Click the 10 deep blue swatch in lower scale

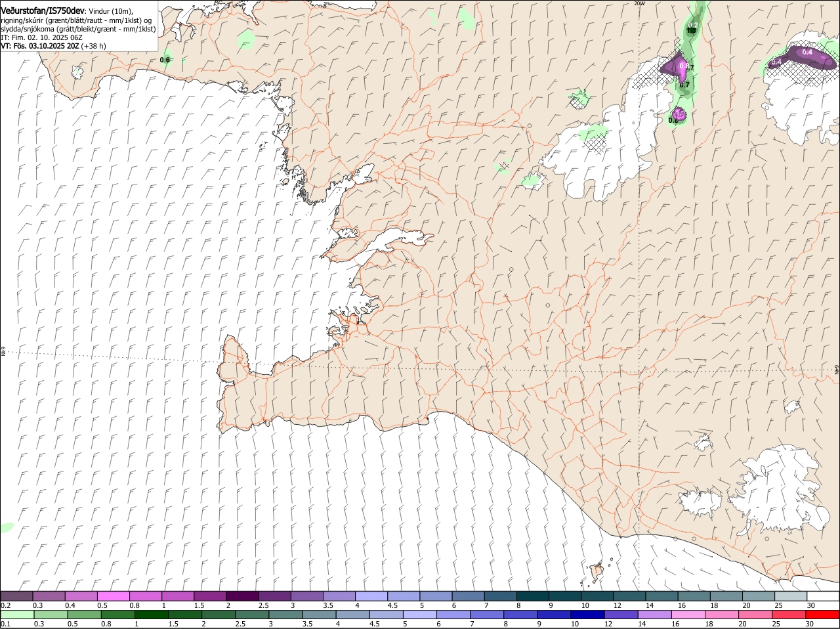(587, 615)
